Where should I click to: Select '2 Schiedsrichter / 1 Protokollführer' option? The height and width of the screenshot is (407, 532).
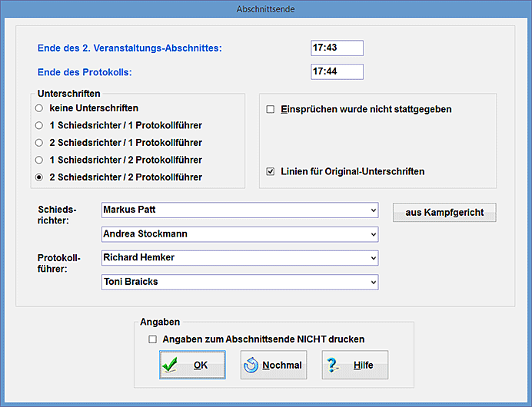click(x=39, y=143)
